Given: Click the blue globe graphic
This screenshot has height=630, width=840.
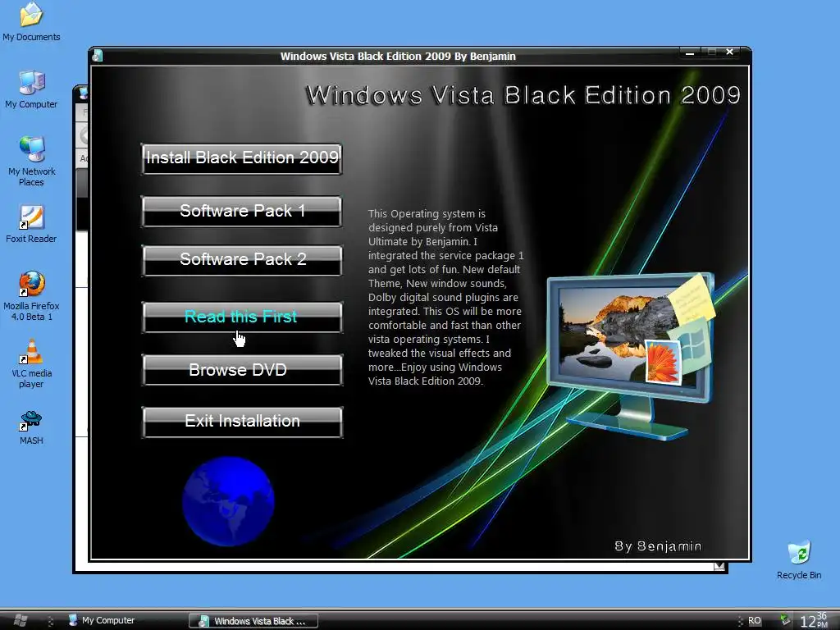Looking at the screenshot, I should (228, 501).
